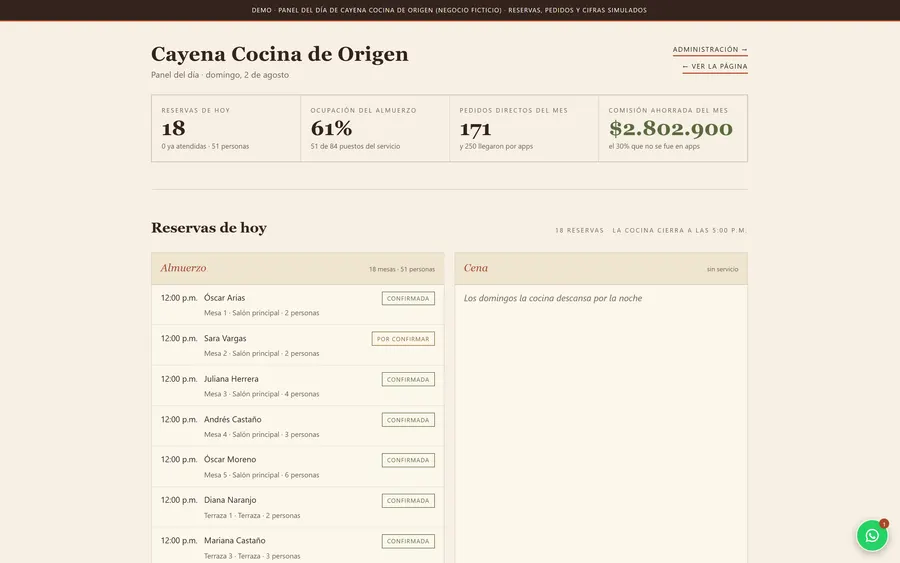This screenshot has height=563, width=900.
Task: Click Andrés Castaño Confirmada badge
Action: pyautogui.click(x=408, y=420)
